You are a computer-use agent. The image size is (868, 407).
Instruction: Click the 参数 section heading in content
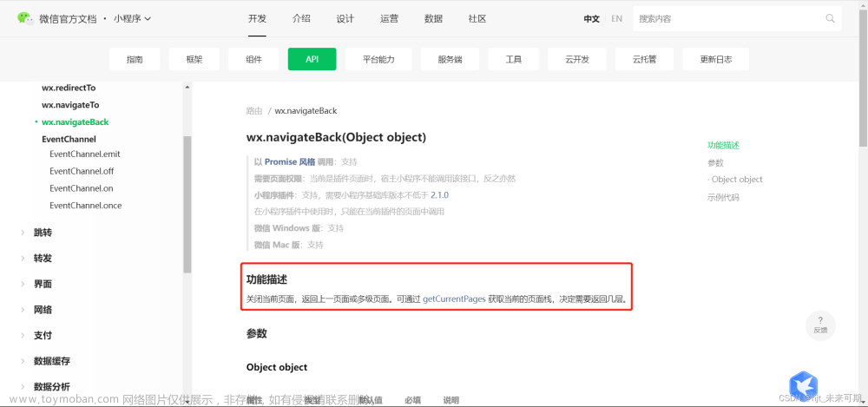(x=256, y=333)
